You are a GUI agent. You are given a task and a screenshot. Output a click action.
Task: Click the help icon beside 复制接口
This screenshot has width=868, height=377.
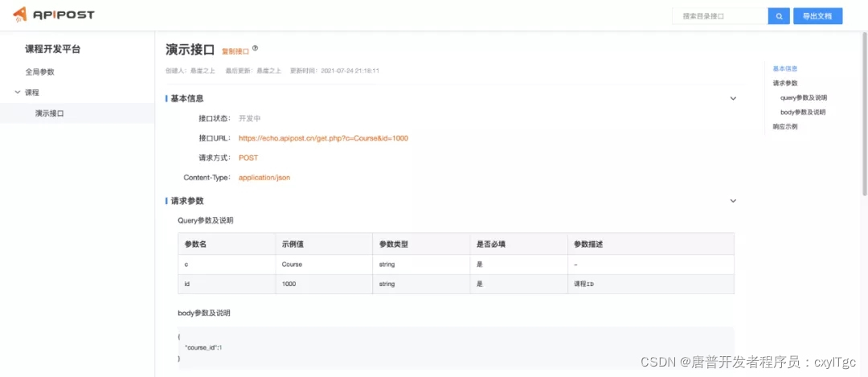256,48
